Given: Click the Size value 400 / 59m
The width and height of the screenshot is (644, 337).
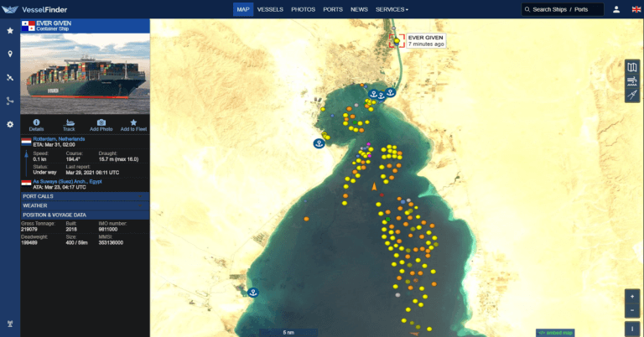Looking at the screenshot, I should [77, 242].
